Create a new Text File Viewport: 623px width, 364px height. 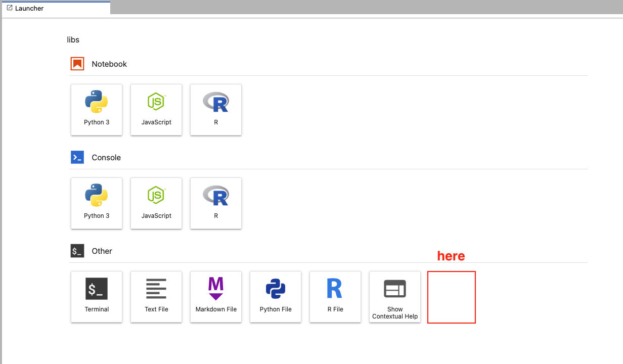(156, 297)
